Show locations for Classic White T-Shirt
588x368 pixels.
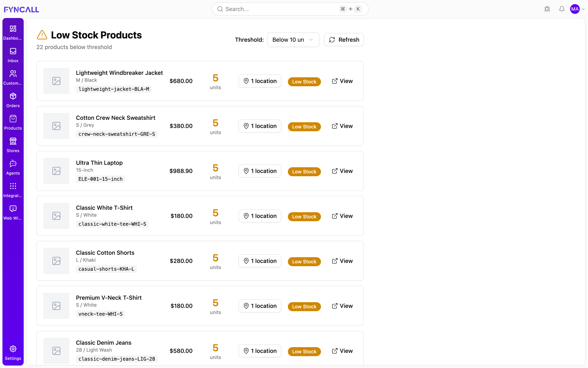pyautogui.click(x=260, y=216)
